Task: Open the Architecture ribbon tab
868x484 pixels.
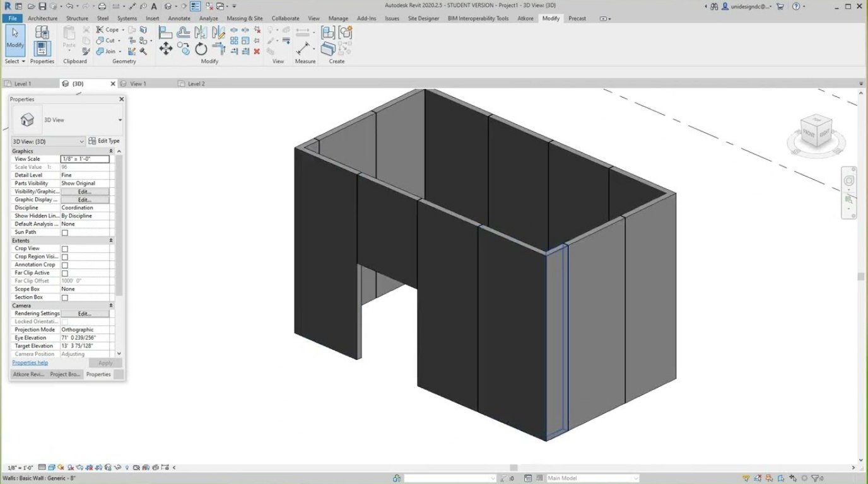Action: click(43, 18)
